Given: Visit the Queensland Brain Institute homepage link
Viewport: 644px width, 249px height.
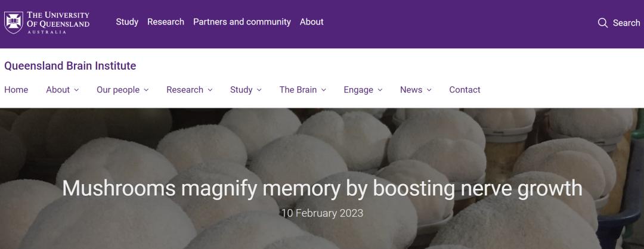Looking at the screenshot, I should tap(70, 66).
